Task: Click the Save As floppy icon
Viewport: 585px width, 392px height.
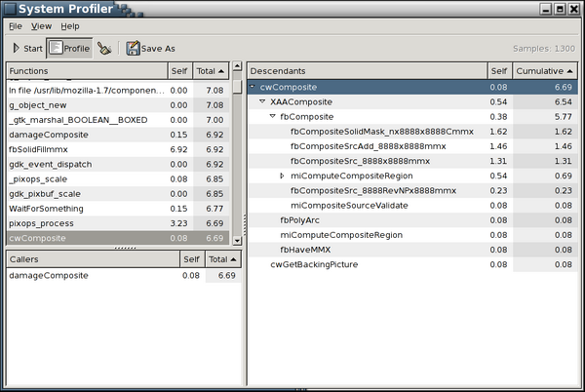Action: coord(133,48)
